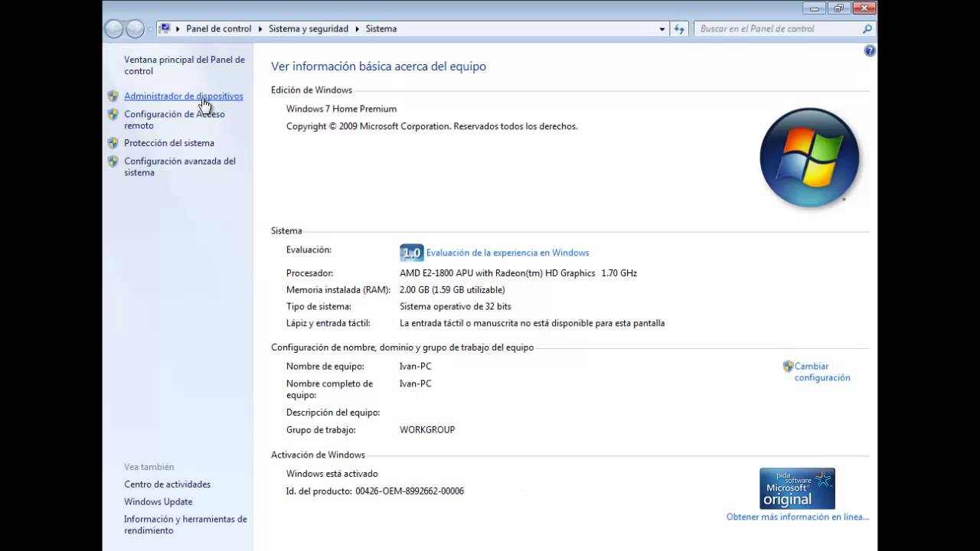Viewport: 980px width, 551px height.
Task: Click the product ID 00426-OEM-8992662-00006
Action: [x=410, y=491]
